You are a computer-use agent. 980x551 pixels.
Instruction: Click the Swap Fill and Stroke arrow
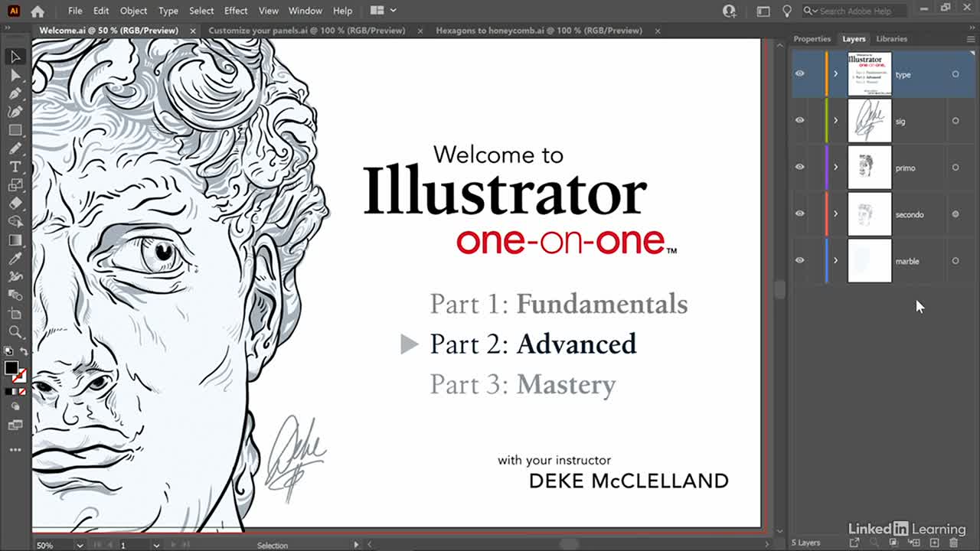tap(24, 352)
